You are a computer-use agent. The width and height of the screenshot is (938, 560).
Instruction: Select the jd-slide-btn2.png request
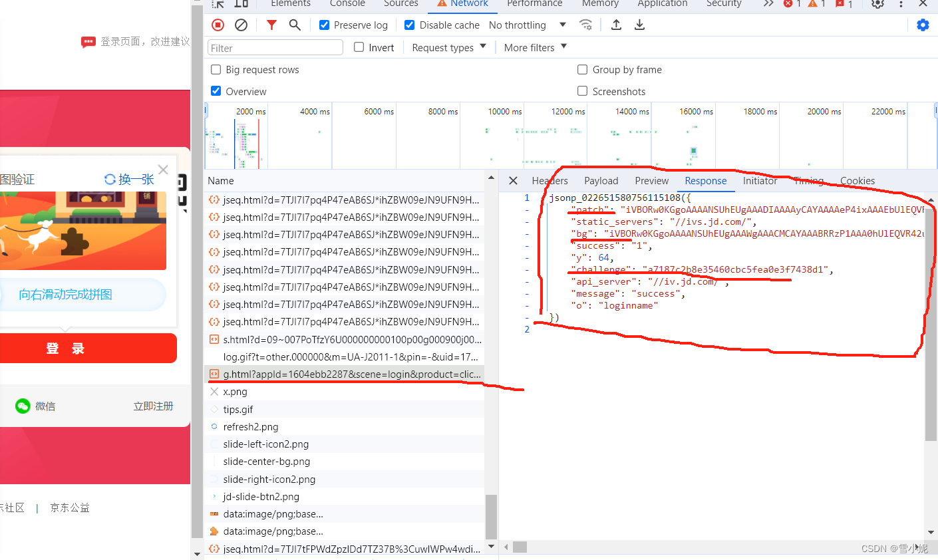pyautogui.click(x=345, y=496)
